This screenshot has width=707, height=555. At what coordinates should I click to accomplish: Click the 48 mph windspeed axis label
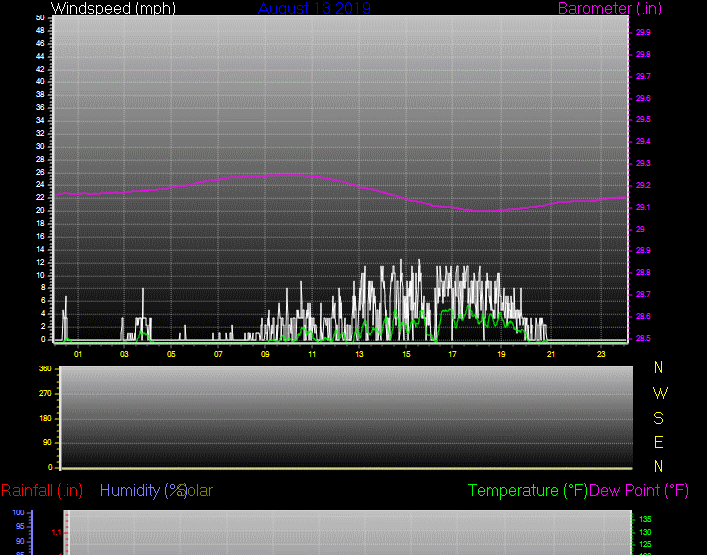[41, 31]
